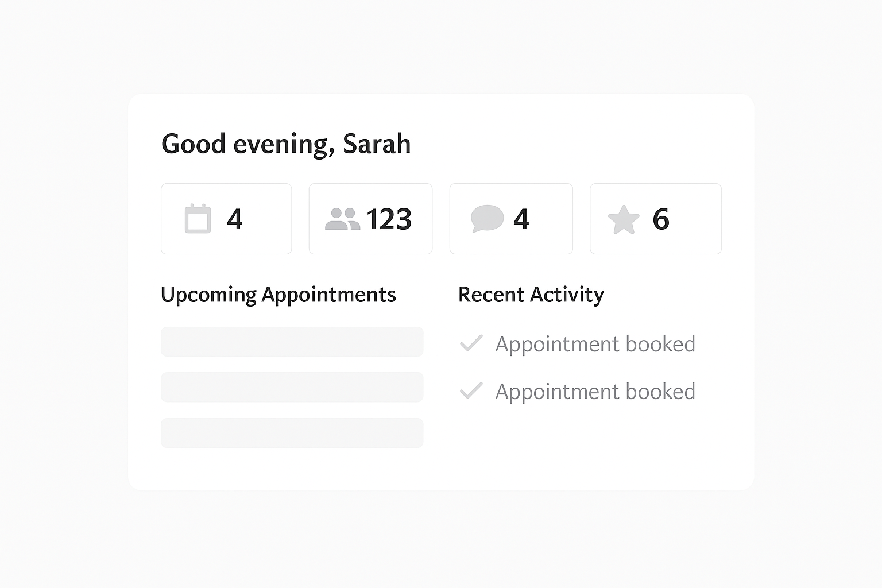Screen dimensions: 882x588
Task: Click the checkmark beside the first Appointment booked
Action: click(471, 343)
